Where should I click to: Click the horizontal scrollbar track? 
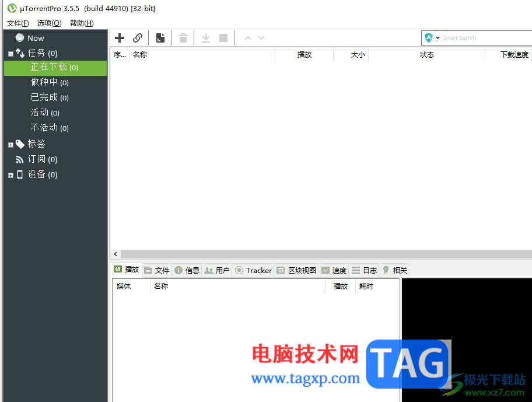pyautogui.click(x=327, y=254)
